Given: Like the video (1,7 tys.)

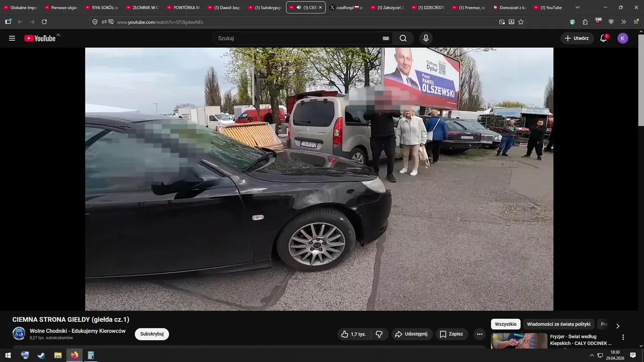Looking at the screenshot, I should pos(354,334).
